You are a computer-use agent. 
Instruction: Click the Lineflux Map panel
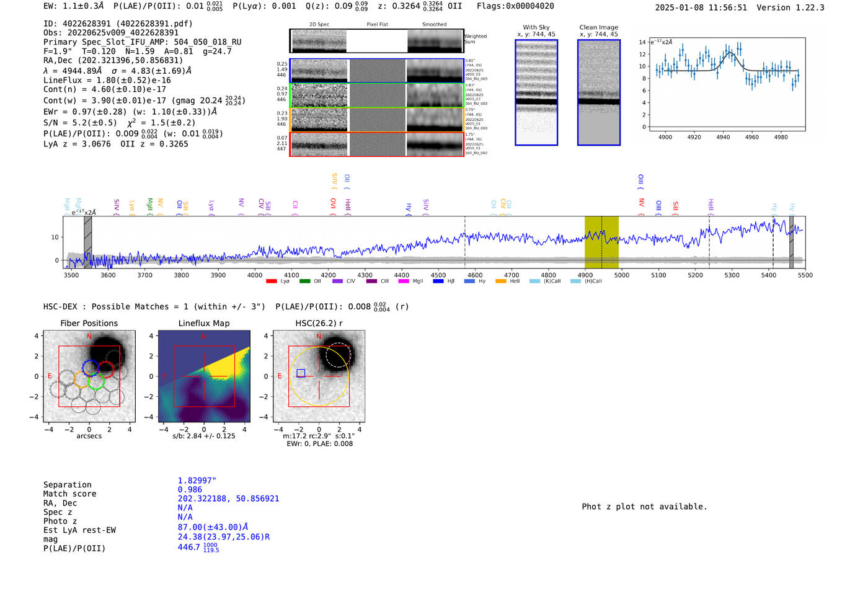pos(204,376)
